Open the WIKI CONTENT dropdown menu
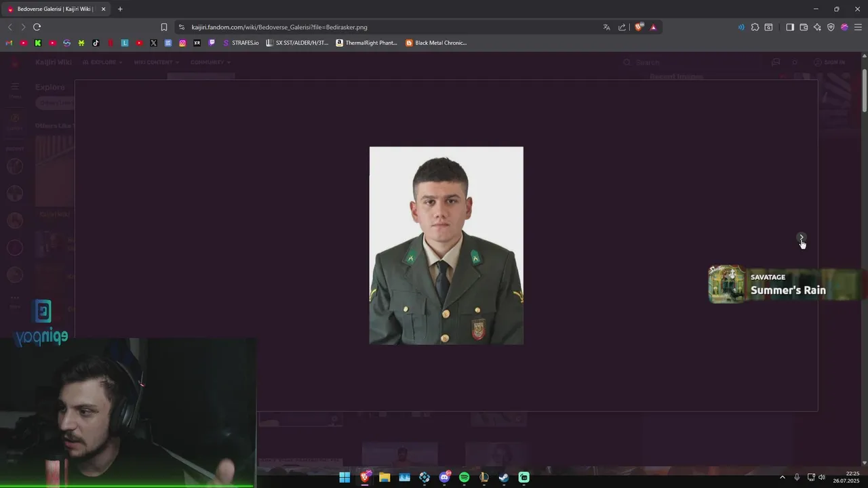This screenshot has height=488, width=868. [x=156, y=62]
